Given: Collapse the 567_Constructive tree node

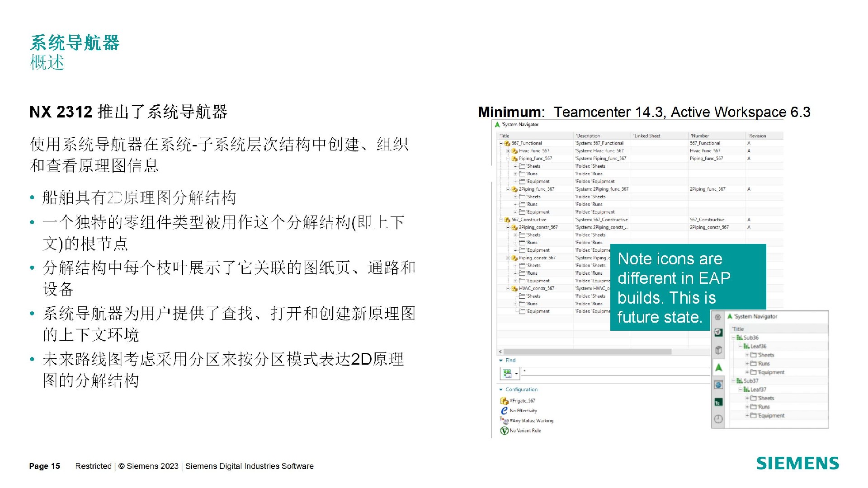Looking at the screenshot, I should point(501,220).
